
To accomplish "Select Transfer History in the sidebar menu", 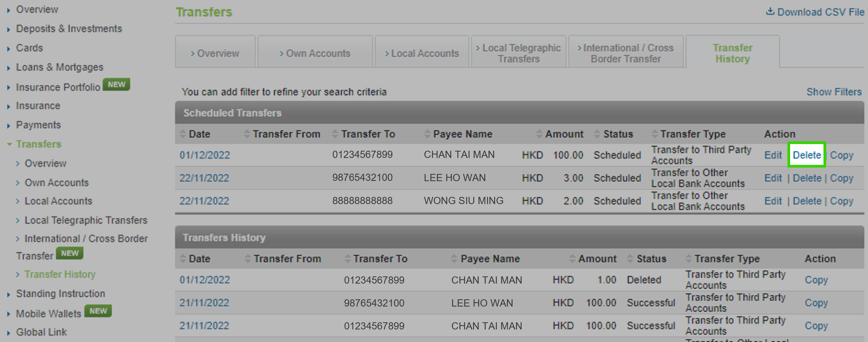I will pyautogui.click(x=59, y=274).
